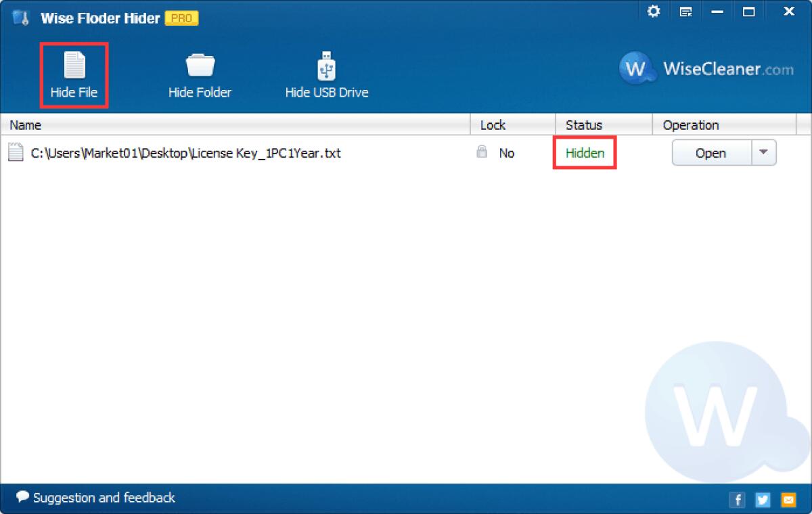Open the menu icon beside the settings gear

[685, 11]
